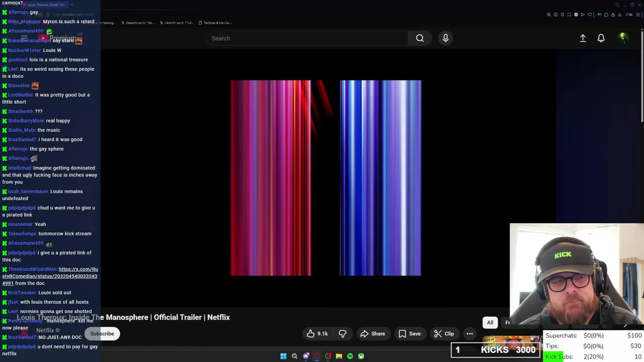Image resolution: width=644 pixels, height=362 pixels.
Task: Click the KICKS 3000 counter overlay
Action: coord(496,350)
